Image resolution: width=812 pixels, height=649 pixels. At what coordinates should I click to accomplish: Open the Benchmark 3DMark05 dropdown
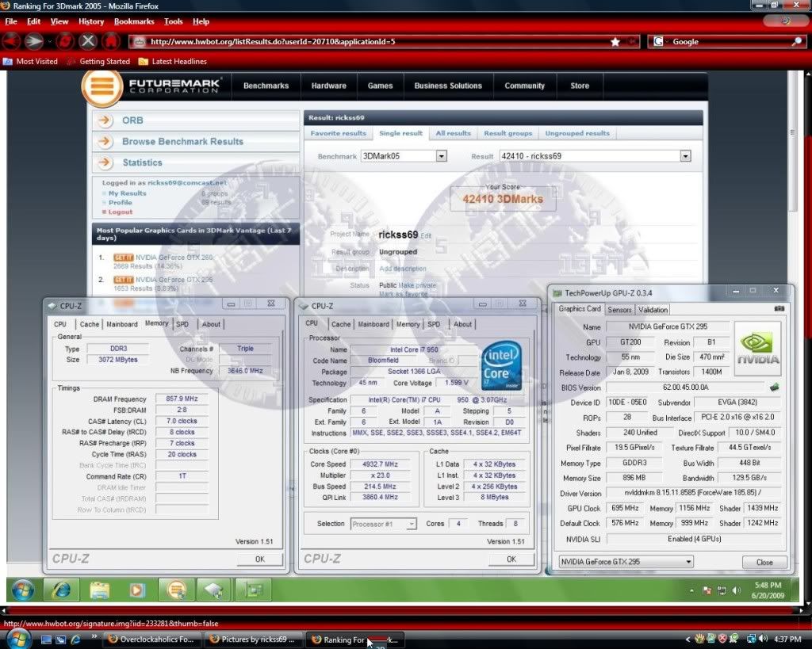[x=404, y=156]
